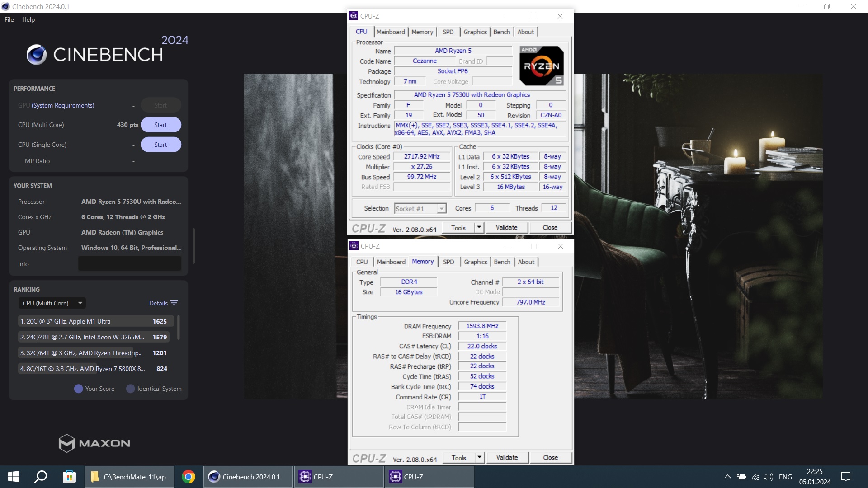Open Graphics tab in top CPU-Z window
The width and height of the screenshot is (868, 488).
(x=475, y=32)
